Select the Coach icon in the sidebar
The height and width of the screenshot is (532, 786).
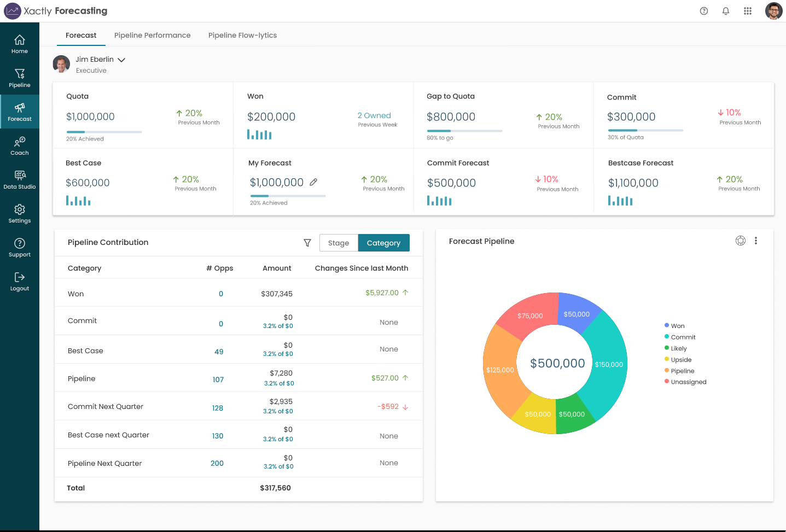(19, 144)
